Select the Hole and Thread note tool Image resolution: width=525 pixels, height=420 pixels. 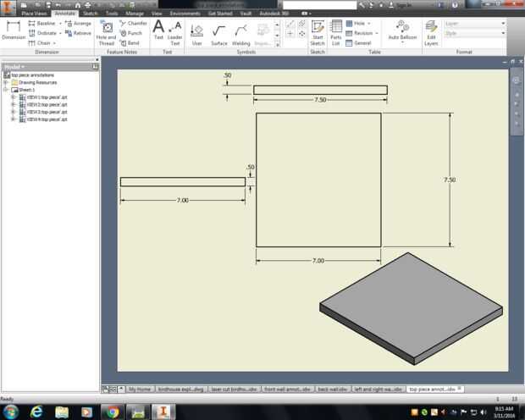106,33
